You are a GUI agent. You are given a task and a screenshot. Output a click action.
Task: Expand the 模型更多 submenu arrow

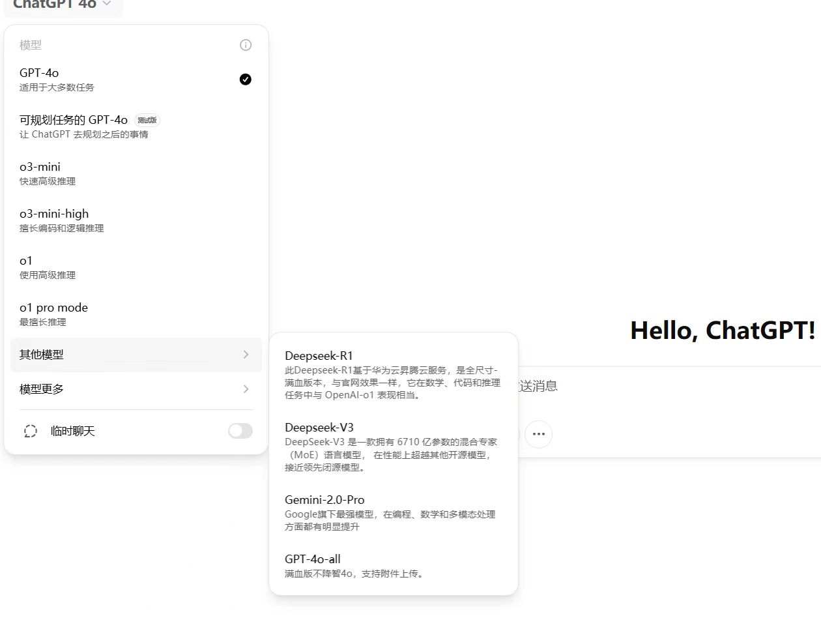point(246,389)
